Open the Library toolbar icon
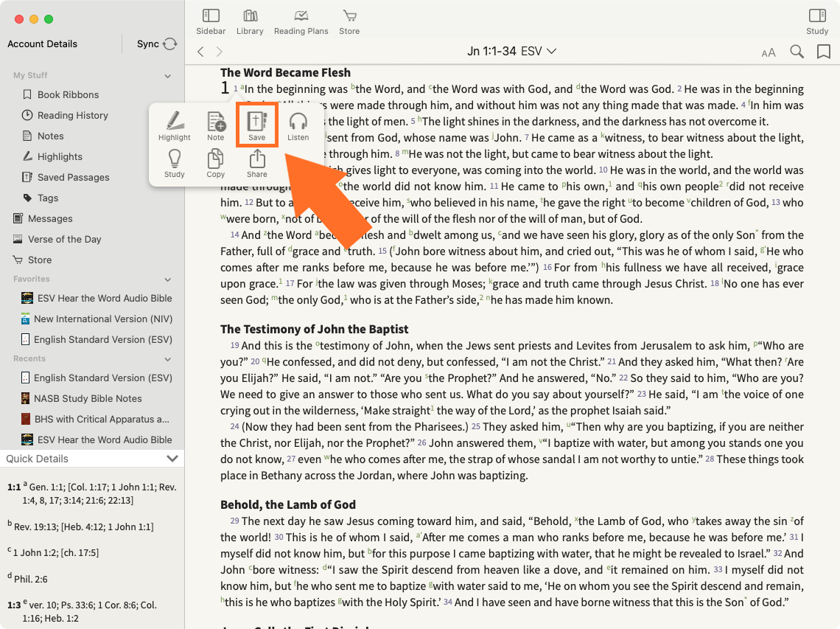 tap(250, 22)
